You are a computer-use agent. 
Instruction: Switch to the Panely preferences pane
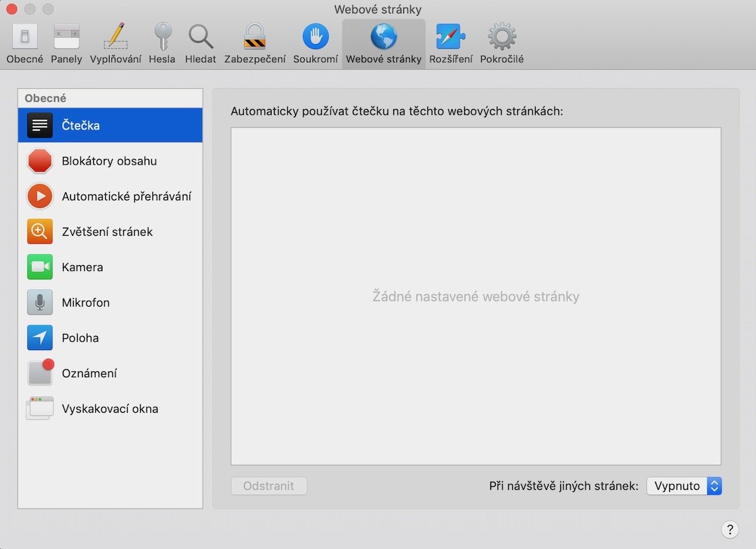pos(66,43)
